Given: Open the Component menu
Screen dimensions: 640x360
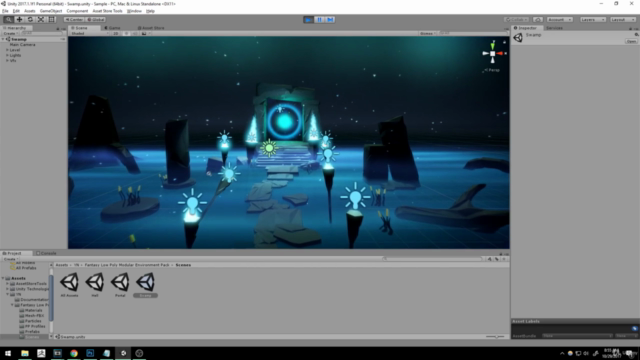Looking at the screenshot, I should click(x=77, y=11).
